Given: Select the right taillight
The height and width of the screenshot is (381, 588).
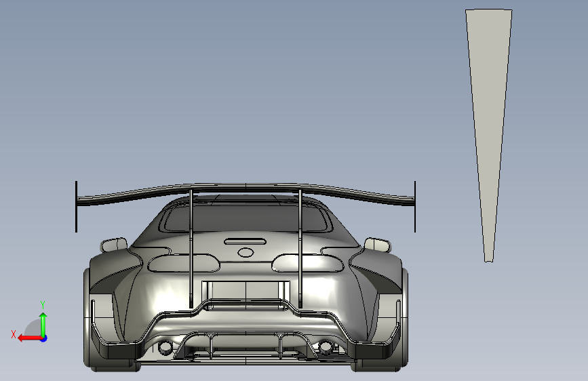Looking at the screenshot, I should [307, 263].
